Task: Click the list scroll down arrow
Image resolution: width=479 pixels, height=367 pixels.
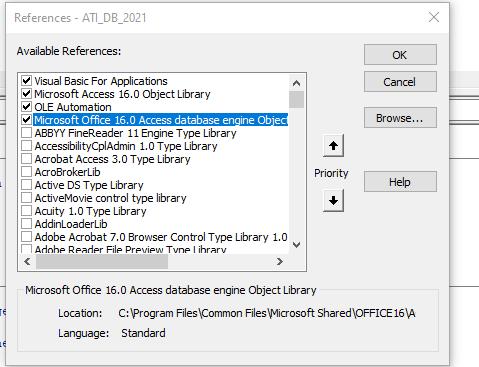Action: (x=296, y=245)
